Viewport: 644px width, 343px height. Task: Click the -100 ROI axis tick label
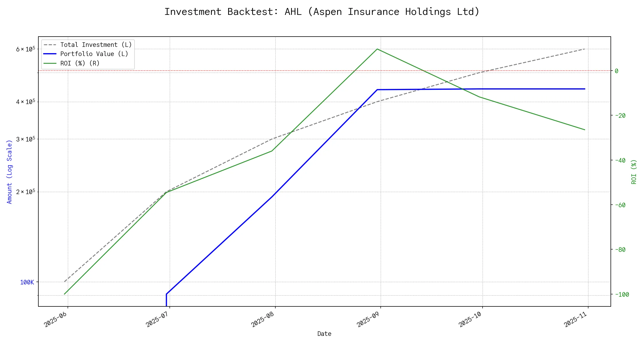[x=622, y=294]
